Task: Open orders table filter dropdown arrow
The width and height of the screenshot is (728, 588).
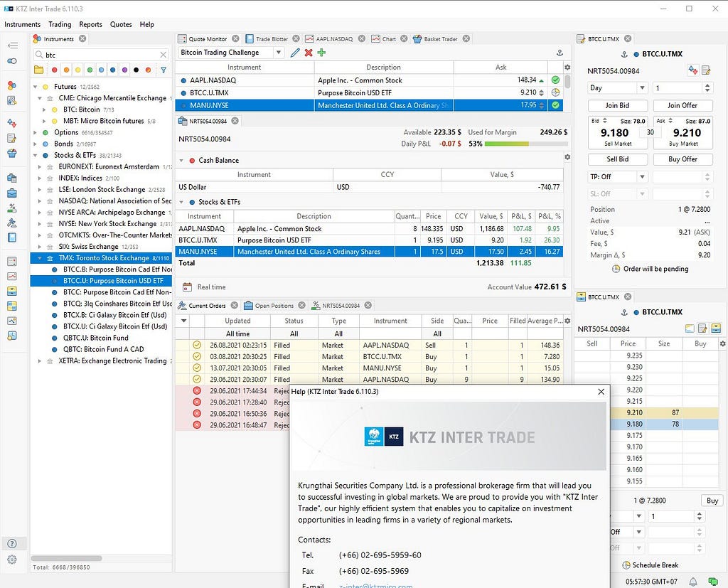Action: (x=184, y=321)
